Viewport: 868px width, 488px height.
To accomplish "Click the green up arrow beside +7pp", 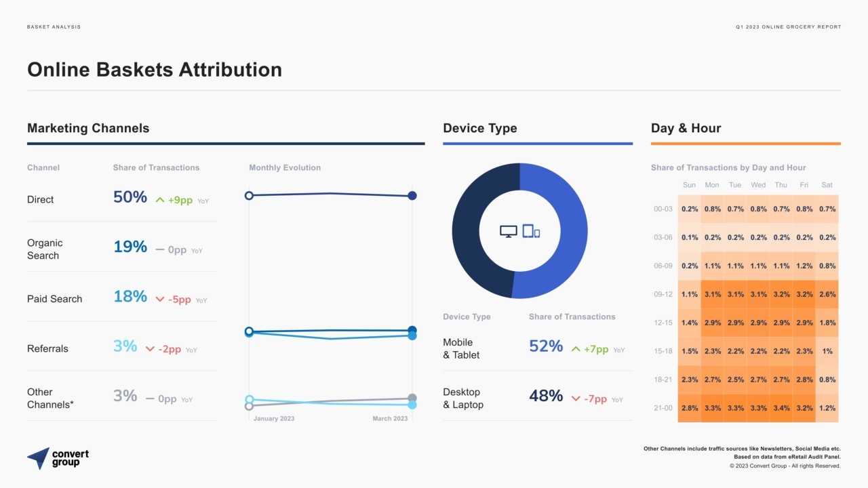I will 576,350.
